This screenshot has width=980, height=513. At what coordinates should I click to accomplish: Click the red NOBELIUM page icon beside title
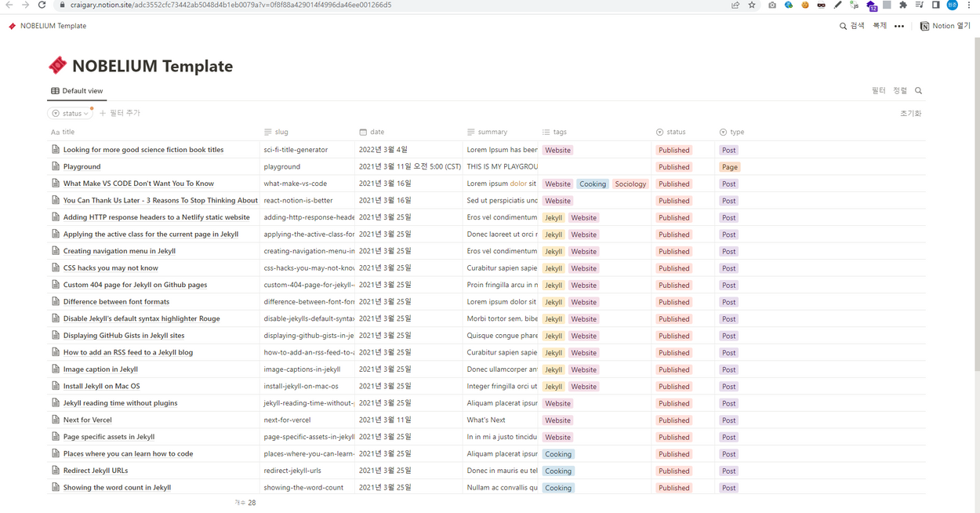(x=57, y=65)
